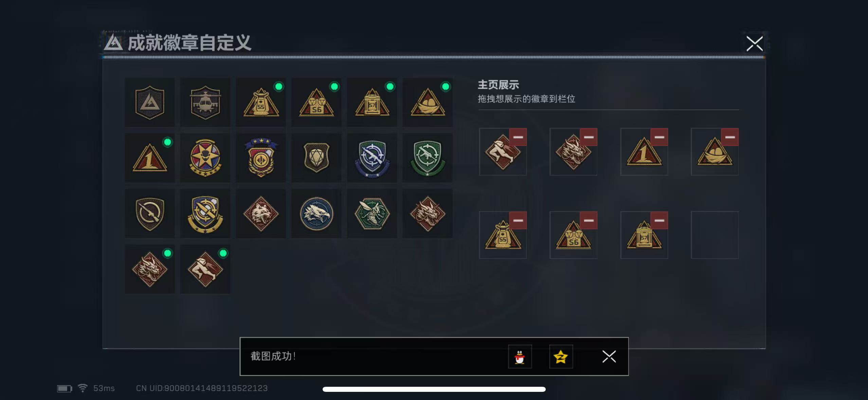Image resolution: width=868 pixels, height=400 pixels.
Task: Remove the S5 badge from the display slots
Action: point(518,221)
